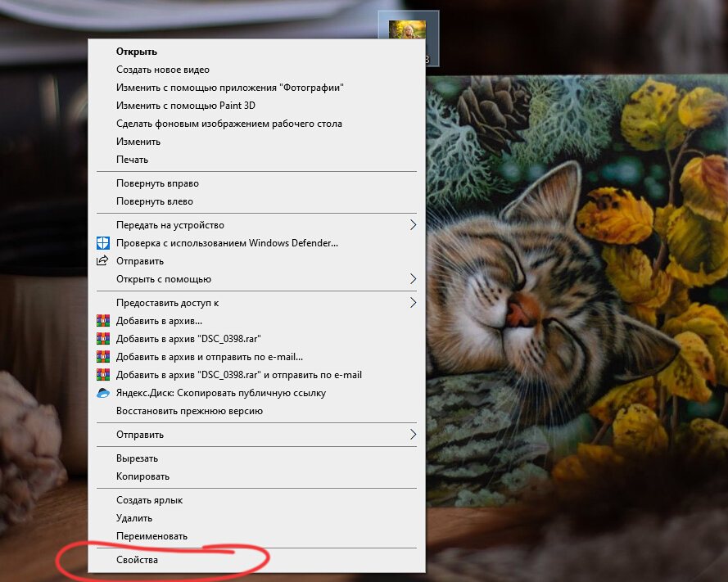
Task: Choose Изменить с помощью приложения "Фотографии"
Action: pyautogui.click(x=256, y=88)
